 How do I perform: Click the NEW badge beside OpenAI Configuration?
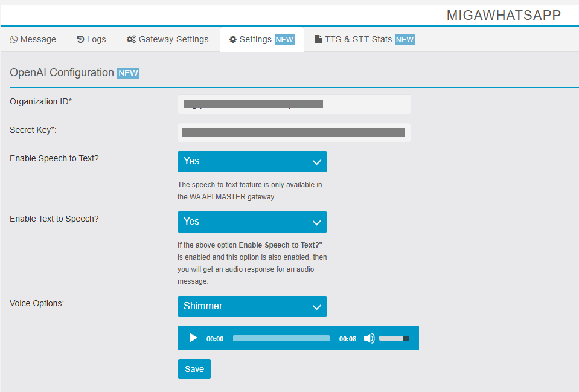[x=128, y=73]
